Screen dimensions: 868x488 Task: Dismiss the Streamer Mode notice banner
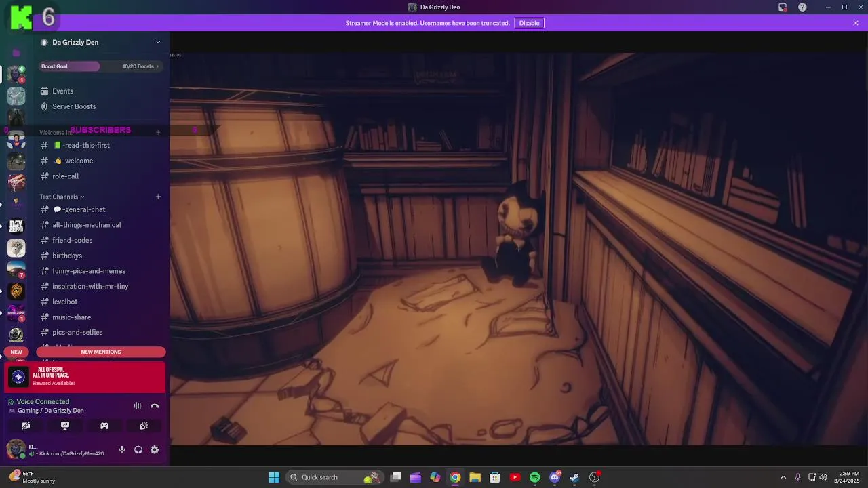[856, 23]
